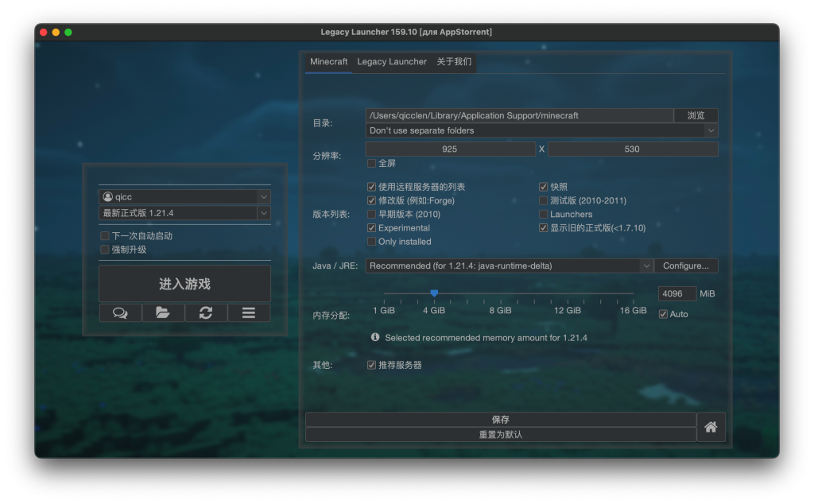Click the refresh versions icon
Viewport: 814px width, 504px height.
(x=206, y=313)
